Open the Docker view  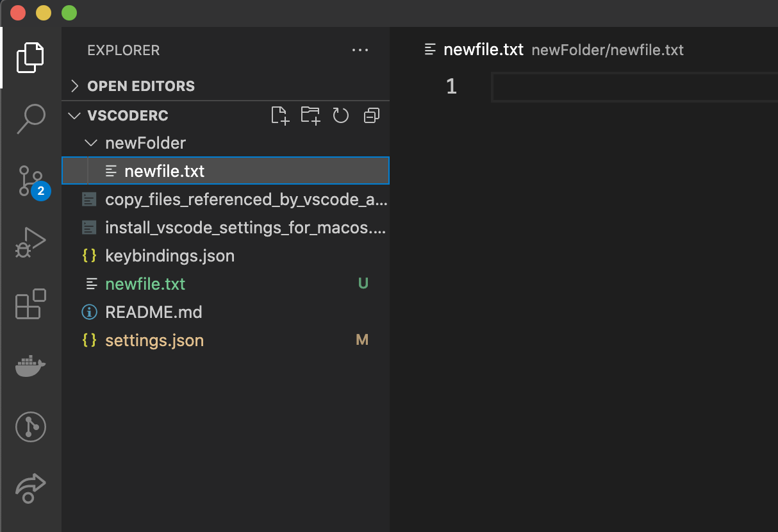click(30, 366)
